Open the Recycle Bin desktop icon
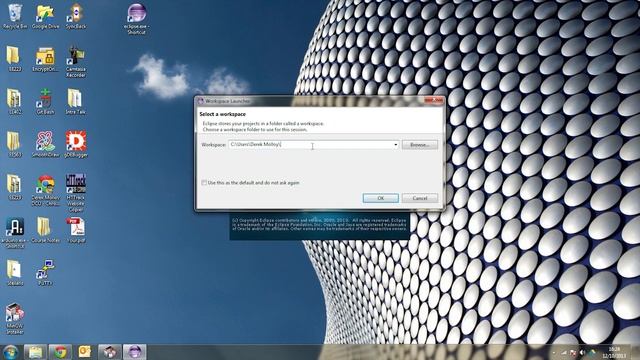Viewport: 640px width, 360px height. click(x=15, y=16)
